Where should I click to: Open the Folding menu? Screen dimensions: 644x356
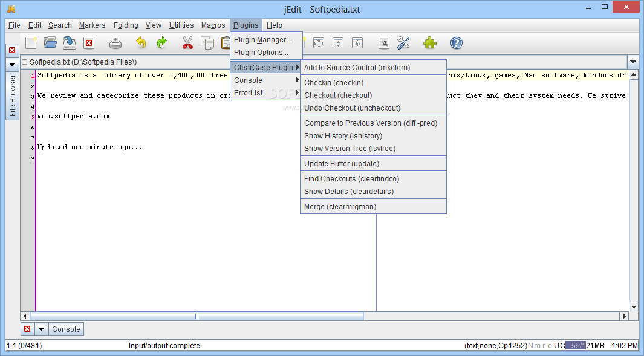(x=126, y=25)
